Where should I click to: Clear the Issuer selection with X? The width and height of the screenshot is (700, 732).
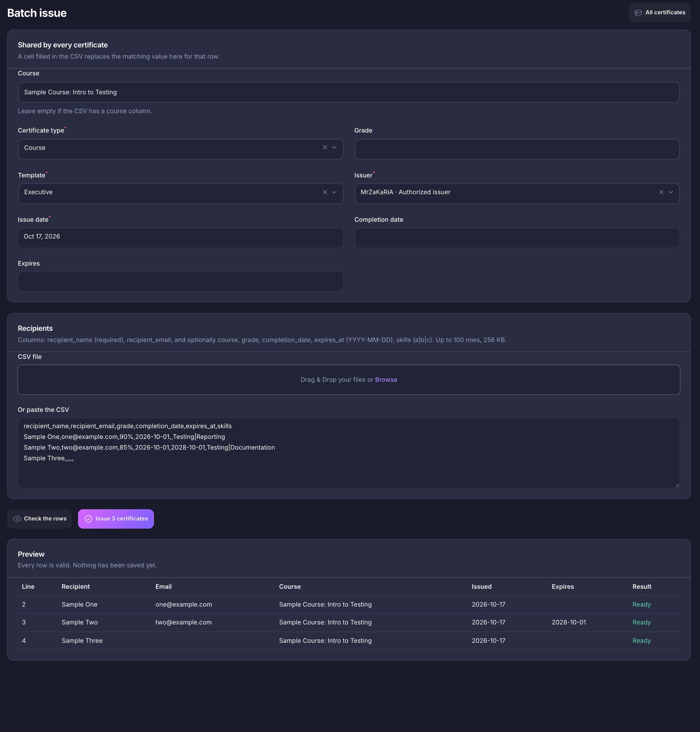661,192
